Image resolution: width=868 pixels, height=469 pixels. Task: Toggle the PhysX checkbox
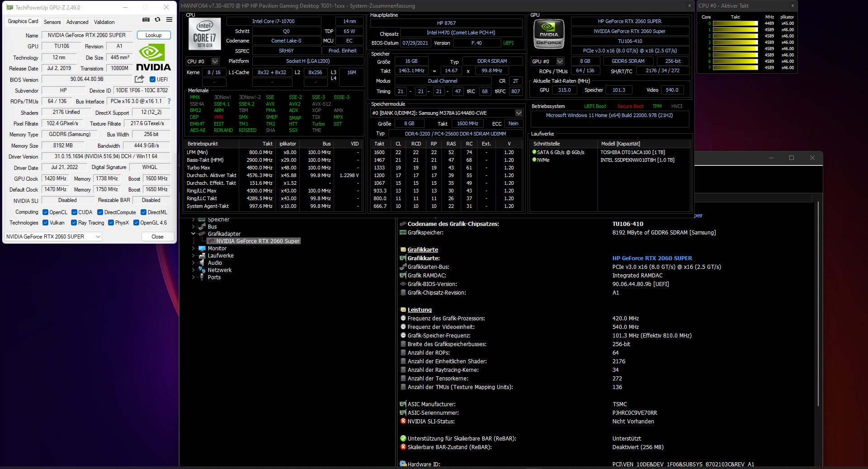click(x=111, y=222)
